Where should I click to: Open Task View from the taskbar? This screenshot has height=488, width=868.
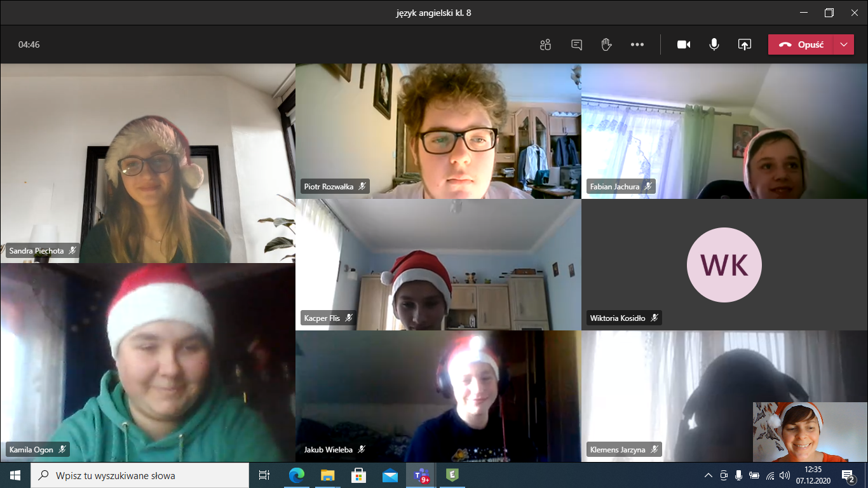click(264, 475)
